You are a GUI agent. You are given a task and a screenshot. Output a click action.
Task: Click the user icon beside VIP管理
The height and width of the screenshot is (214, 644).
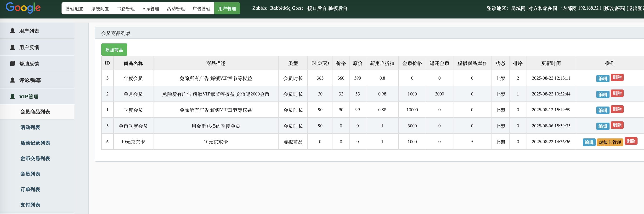(12, 96)
